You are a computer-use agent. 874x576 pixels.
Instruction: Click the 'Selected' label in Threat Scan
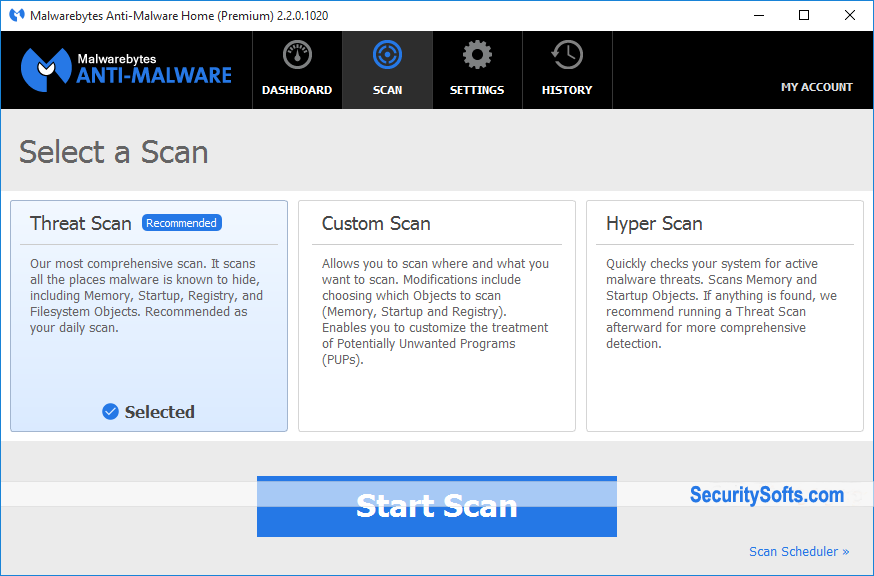coord(159,412)
